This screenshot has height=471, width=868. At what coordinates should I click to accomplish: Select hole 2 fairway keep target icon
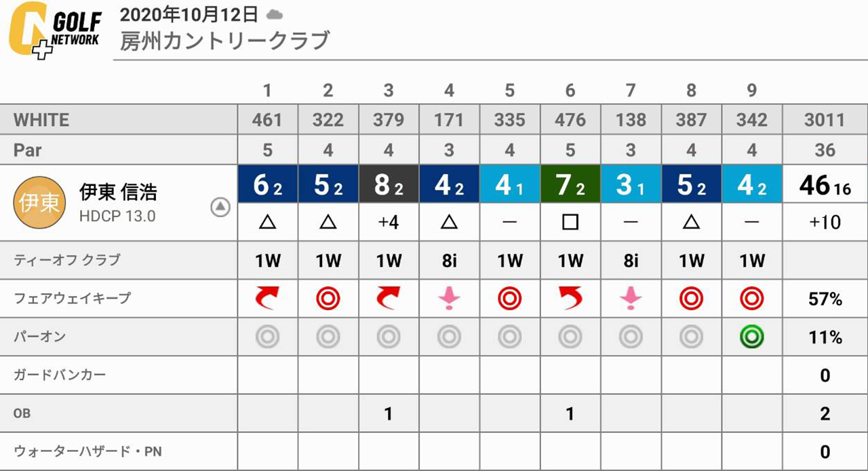[328, 298]
